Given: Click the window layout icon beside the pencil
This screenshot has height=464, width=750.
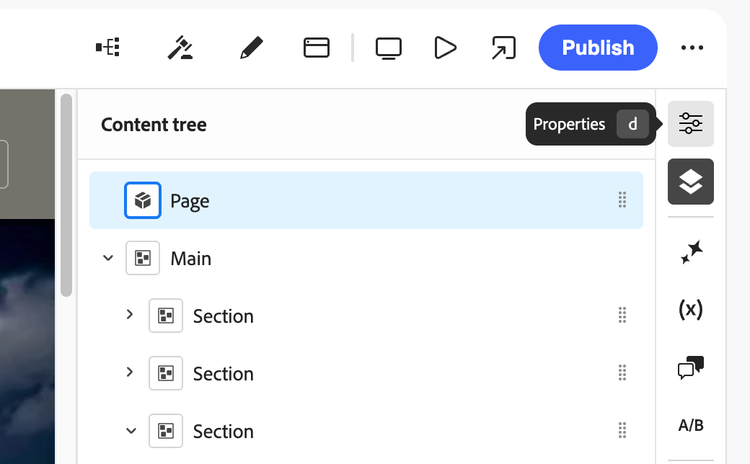Looking at the screenshot, I should (316, 47).
